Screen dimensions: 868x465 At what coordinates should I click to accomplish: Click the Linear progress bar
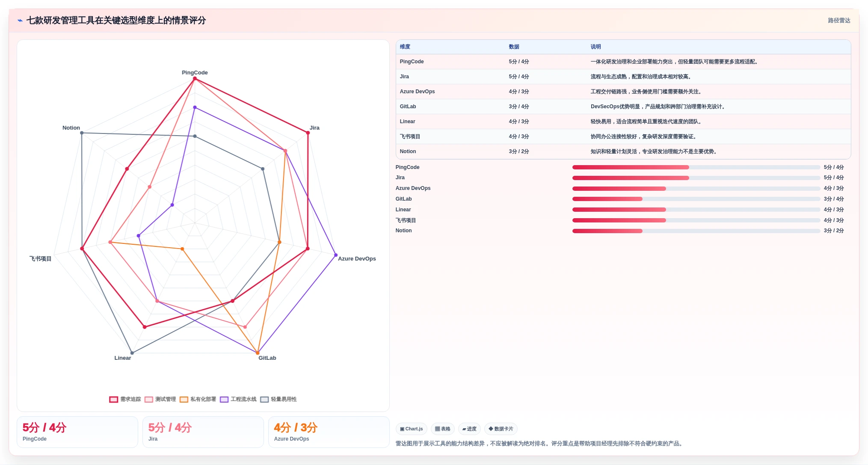click(696, 210)
